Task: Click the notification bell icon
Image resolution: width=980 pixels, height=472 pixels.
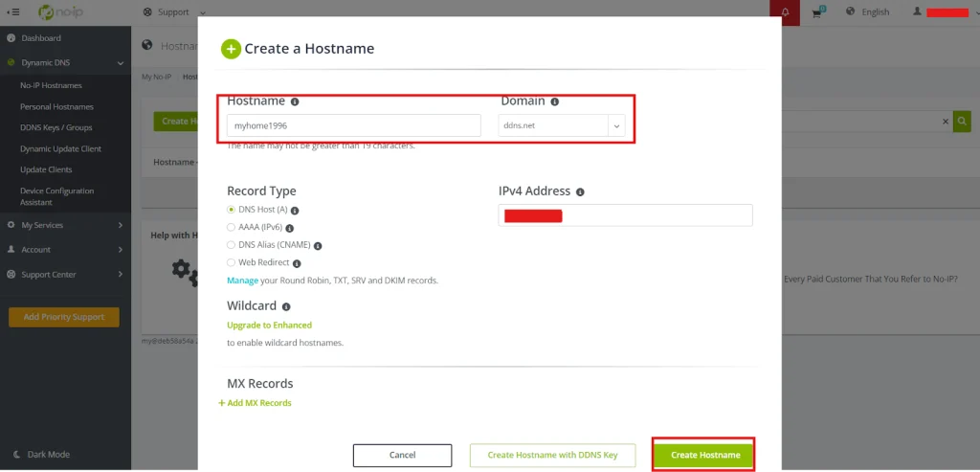Action: click(785, 12)
